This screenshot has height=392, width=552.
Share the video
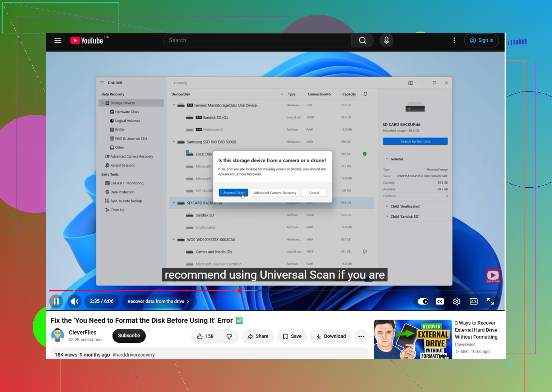(258, 336)
